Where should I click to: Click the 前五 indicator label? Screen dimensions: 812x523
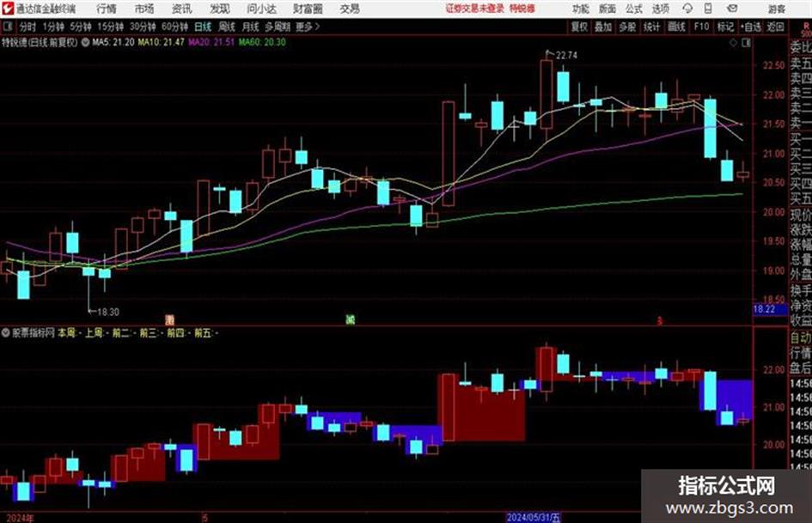[x=203, y=333]
